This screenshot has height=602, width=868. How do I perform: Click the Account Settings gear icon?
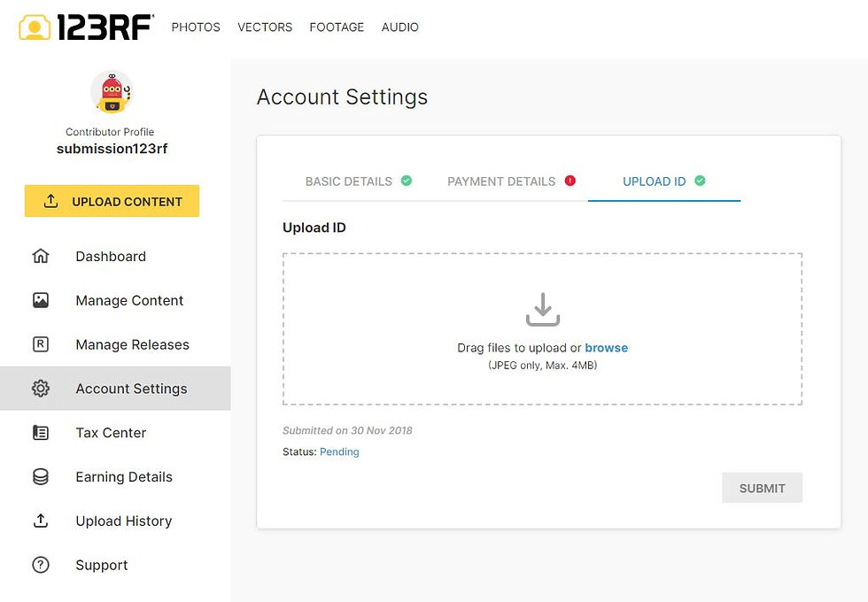click(x=41, y=389)
